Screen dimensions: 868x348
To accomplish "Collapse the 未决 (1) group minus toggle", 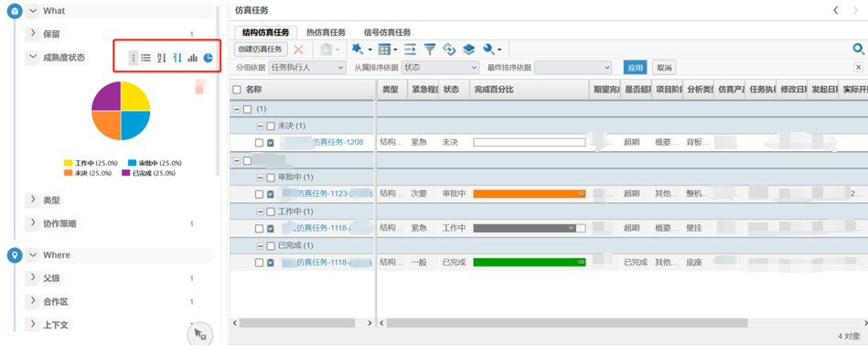I will pyautogui.click(x=260, y=126).
